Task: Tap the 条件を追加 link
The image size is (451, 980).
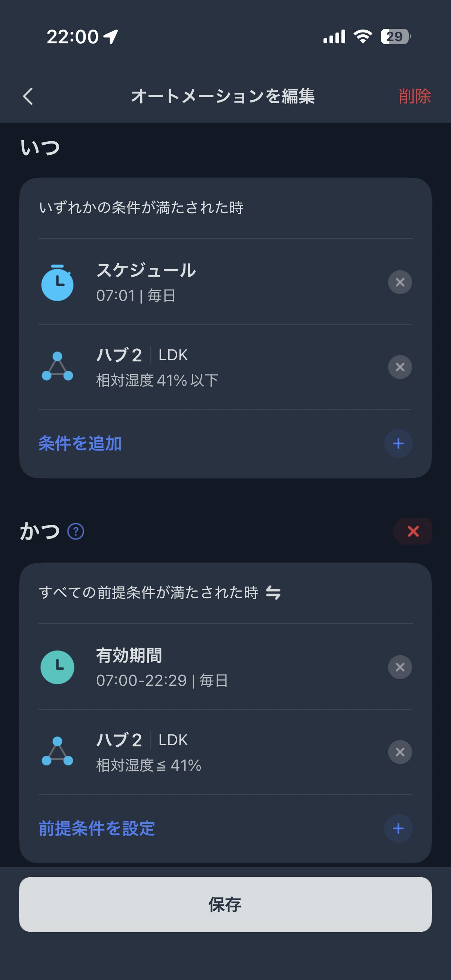Action: (80, 444)
